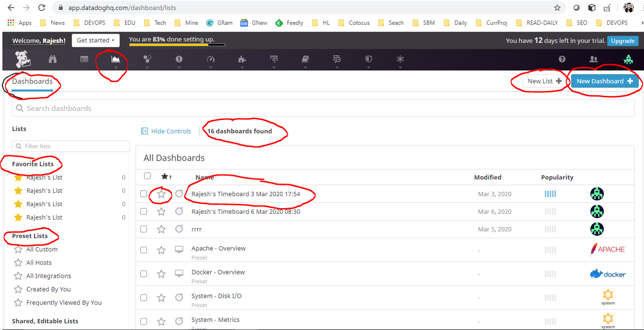Open the Team people icon
Image resolution: width=644 pixels, height=330 pixels.
[594, 59]
